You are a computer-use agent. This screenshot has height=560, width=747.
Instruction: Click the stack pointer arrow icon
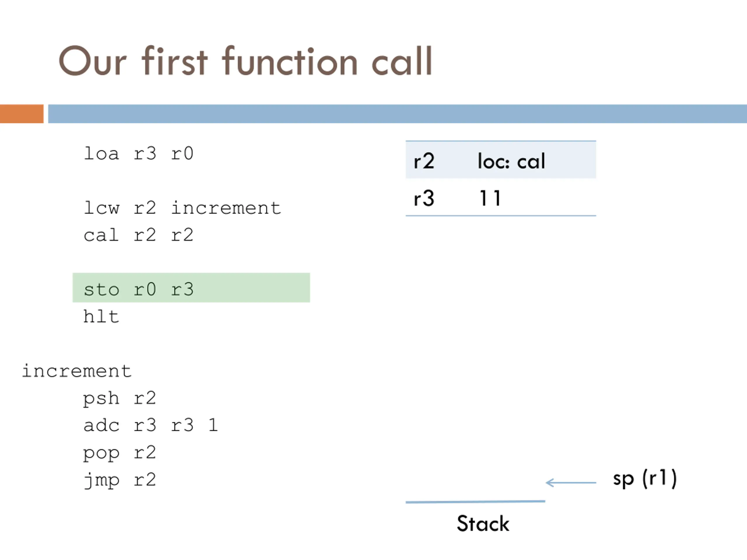pyautogui.click(x=571, y=483)
